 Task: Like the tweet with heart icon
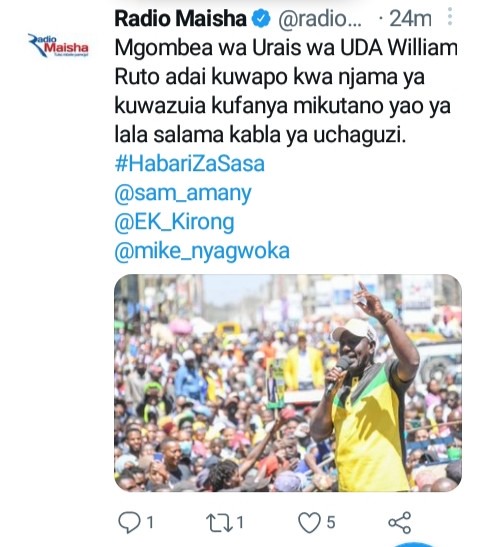pyautogui.click(x=309, y=523)
